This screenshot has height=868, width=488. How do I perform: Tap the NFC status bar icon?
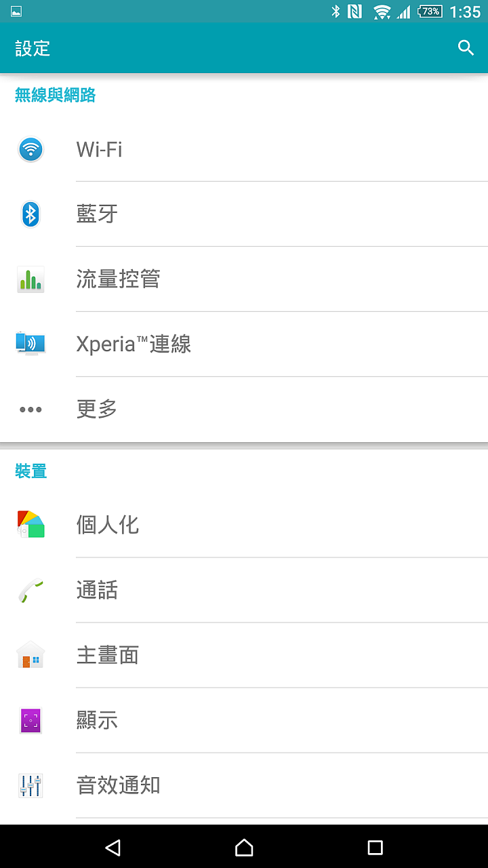[x=354, y=12]
